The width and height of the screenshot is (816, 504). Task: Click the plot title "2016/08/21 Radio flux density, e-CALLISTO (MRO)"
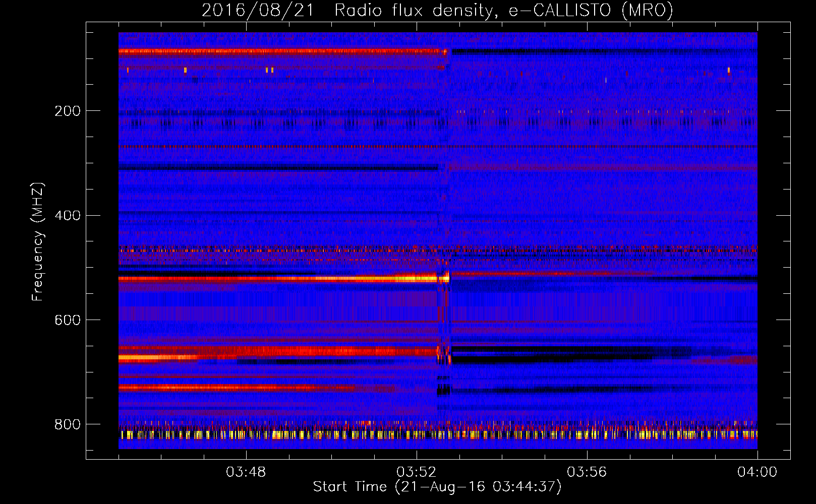[437, 10]
